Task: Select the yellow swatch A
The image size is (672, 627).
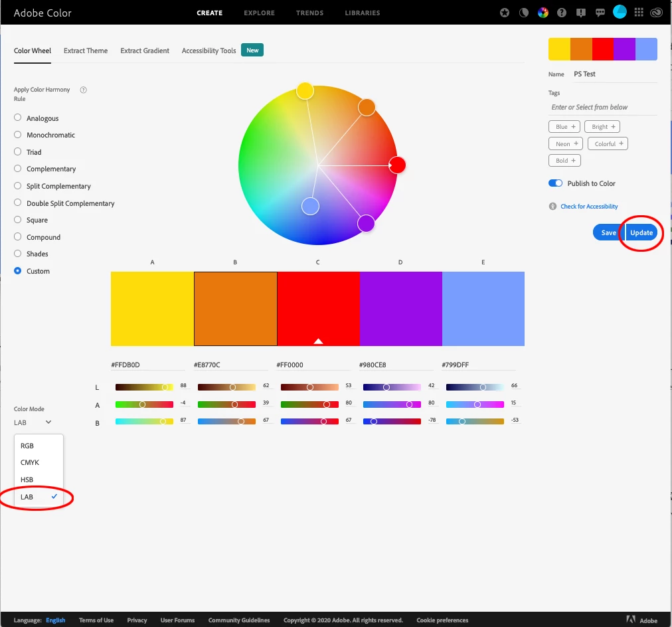Action: click(x=152, y=309)
